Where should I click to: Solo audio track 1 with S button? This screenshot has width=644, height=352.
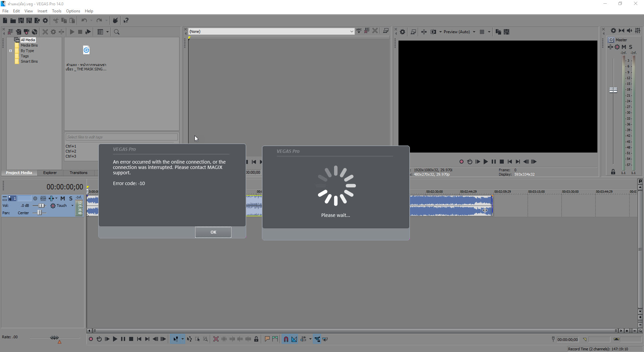click(x=71, y=198)
